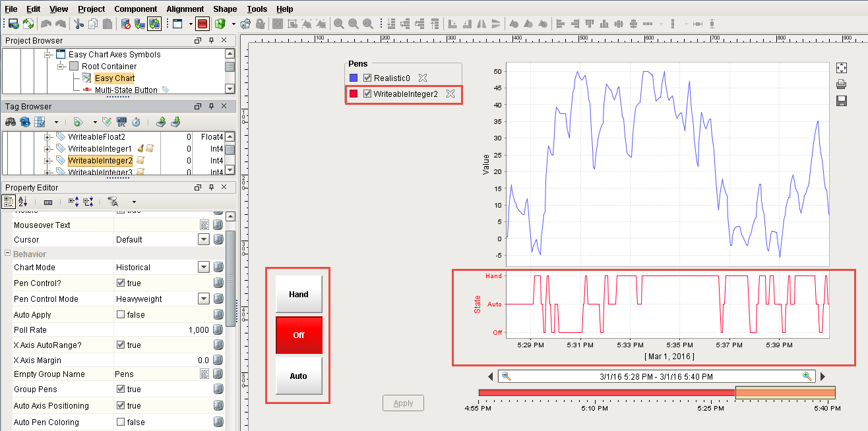Expand the WriteableInteger1 tag node

point(47,149)
